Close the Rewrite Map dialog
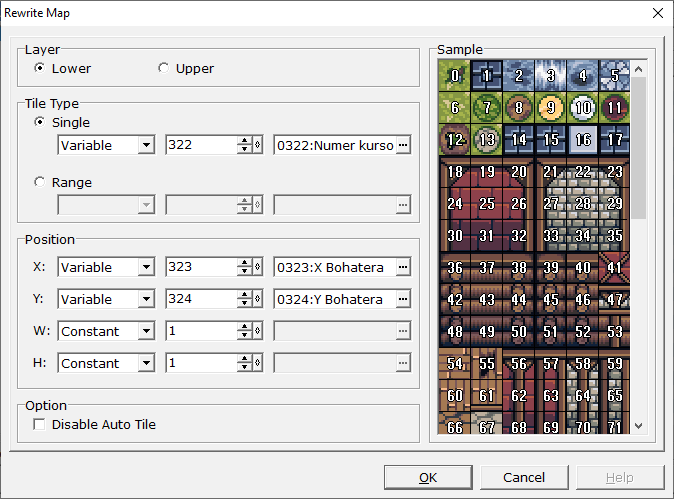The height and width of the screenshot is (499, 674). click(658, 13)
